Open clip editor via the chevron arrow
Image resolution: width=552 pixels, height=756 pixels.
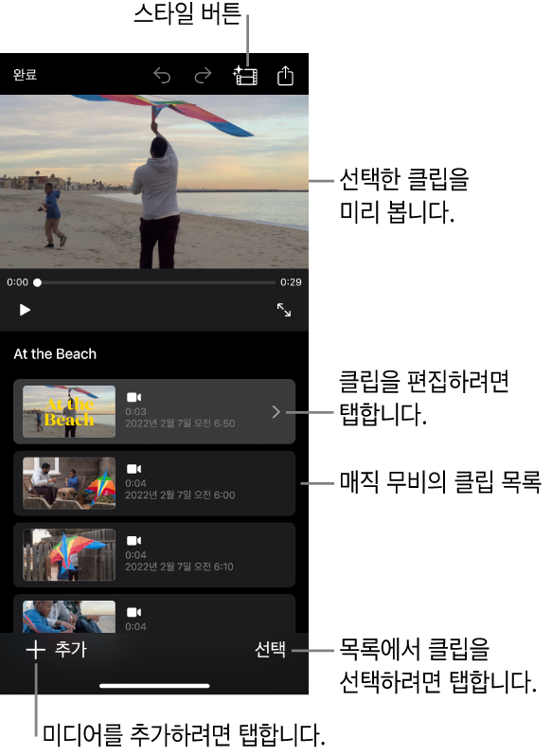coord(276,412)
